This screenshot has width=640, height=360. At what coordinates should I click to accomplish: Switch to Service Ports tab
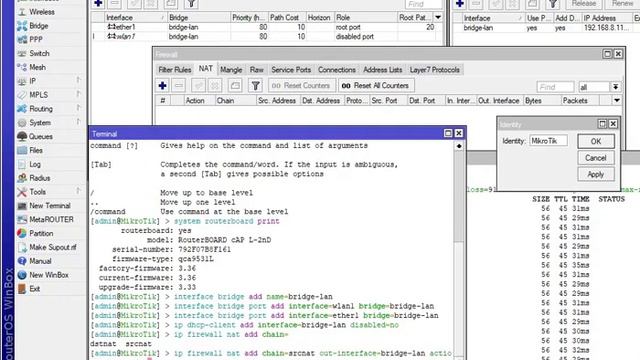coord(291,70)
